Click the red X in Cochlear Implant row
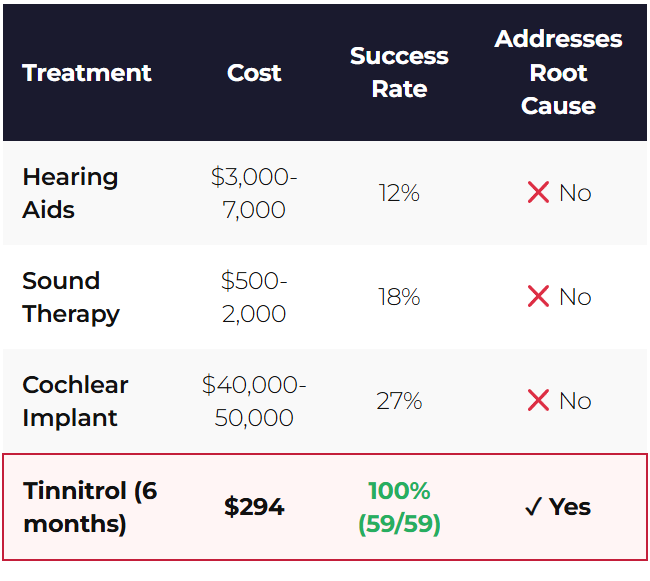Screen dimensions: 650x581 538,401
